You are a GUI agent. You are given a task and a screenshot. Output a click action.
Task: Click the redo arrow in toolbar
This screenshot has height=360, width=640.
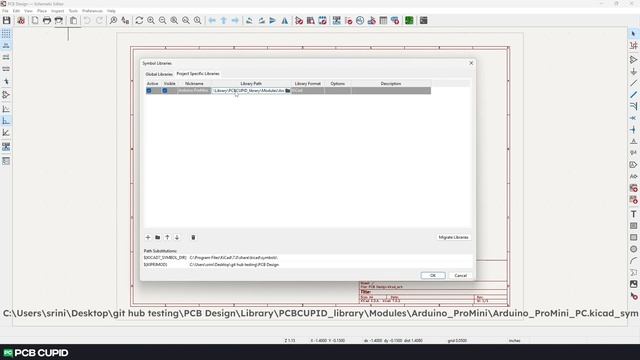(99, 20)
